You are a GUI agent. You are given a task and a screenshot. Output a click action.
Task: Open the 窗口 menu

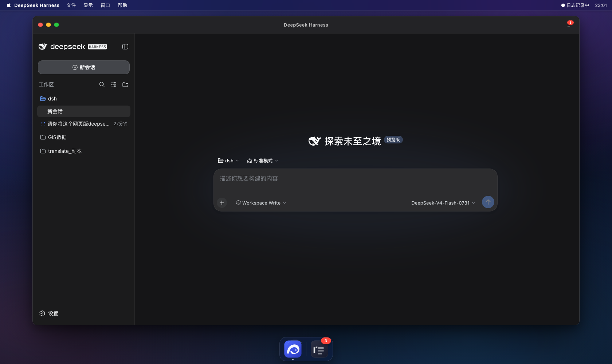pos(105,5)
